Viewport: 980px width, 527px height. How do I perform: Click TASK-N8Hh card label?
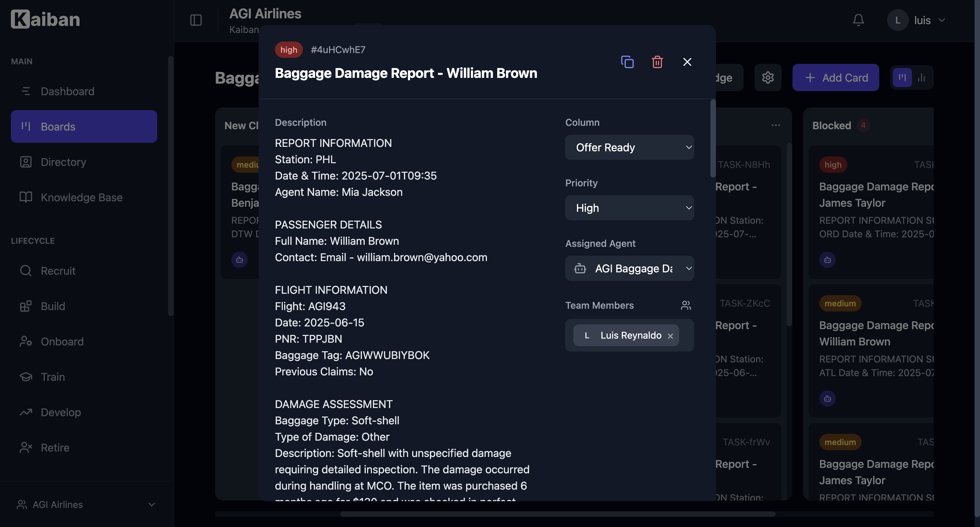tap(744, 165)
